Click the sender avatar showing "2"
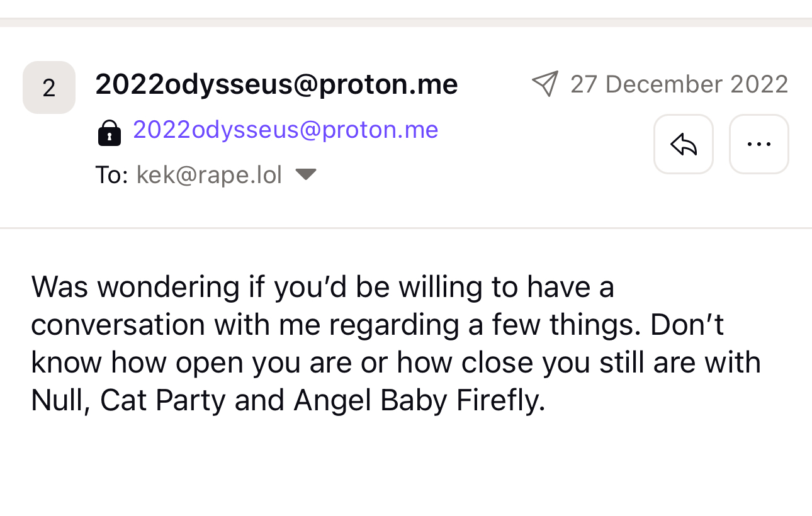Viewport: 812px width, 516px height. [49, 87]
